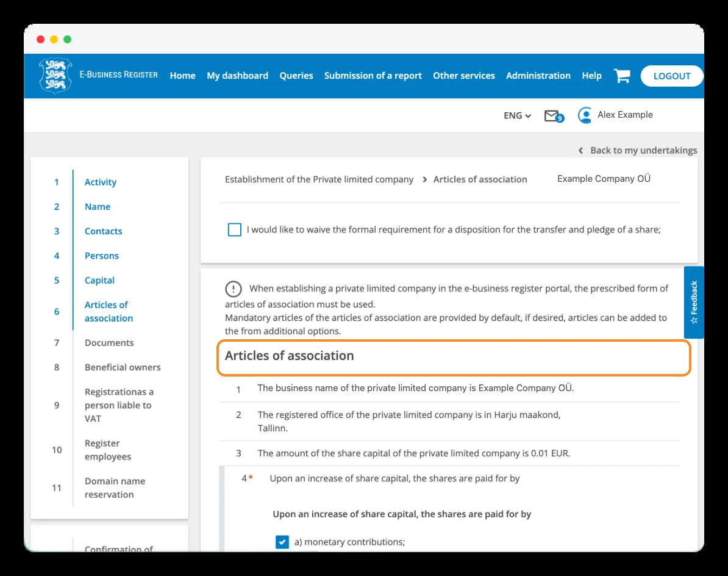Select step 8 Beneficial owners
Image resolution: width=728 pixels, height=576 pixels.
pos(123,367)
